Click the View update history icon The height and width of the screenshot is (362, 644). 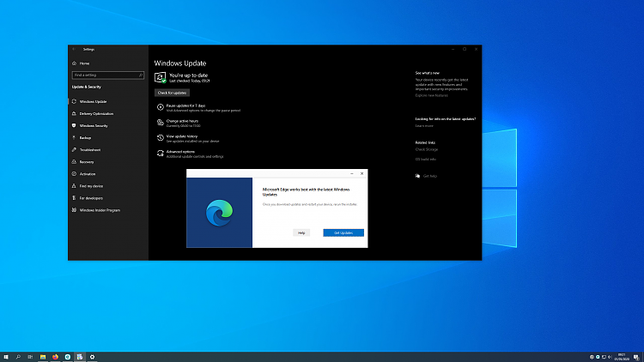[x=161, y=138]
